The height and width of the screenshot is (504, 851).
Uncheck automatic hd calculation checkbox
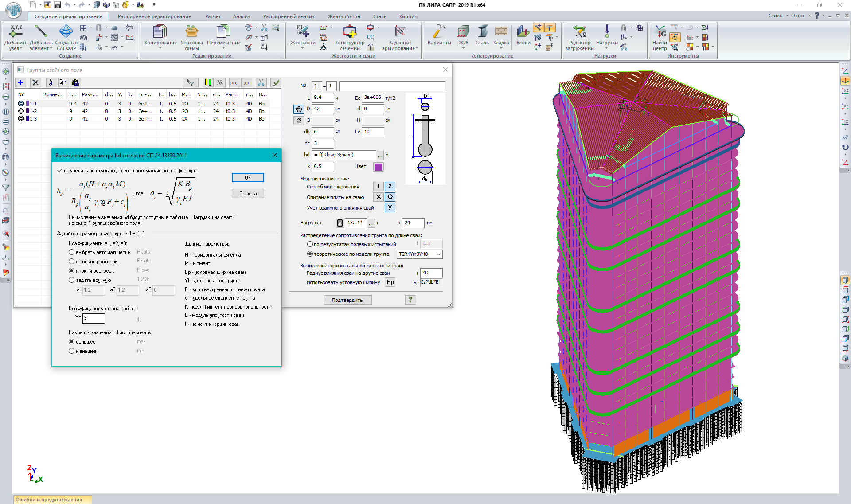click(60, 171)
